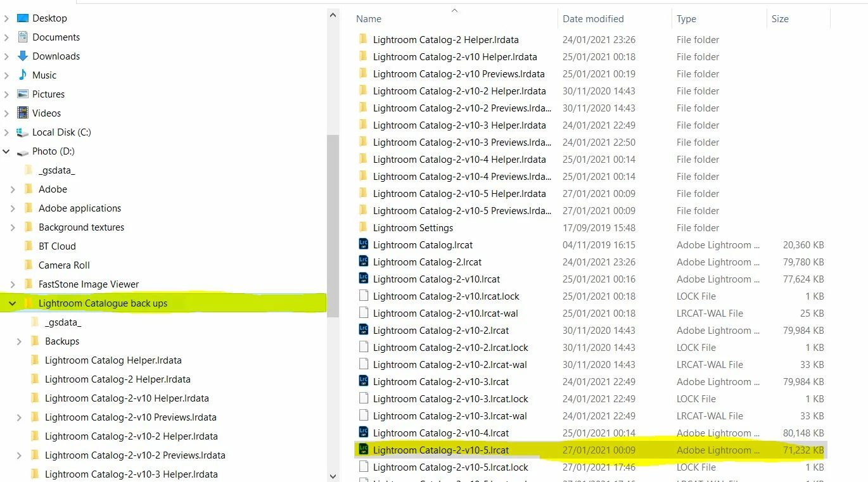868x482 pixels.
Task: Select _gsdata_ folder under Photo (D:)
Action: (x=57, y=170)
